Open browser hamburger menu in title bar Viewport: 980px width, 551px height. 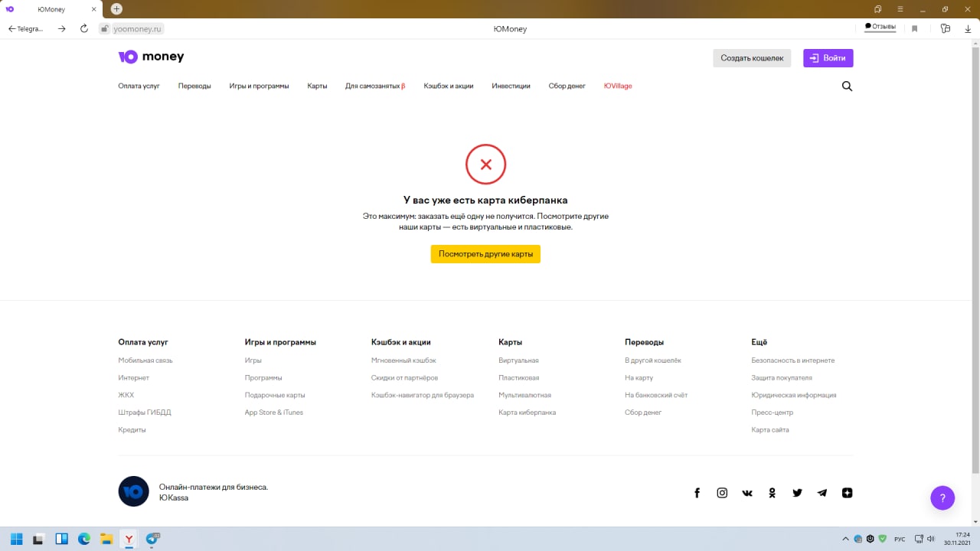coord(900,9)
